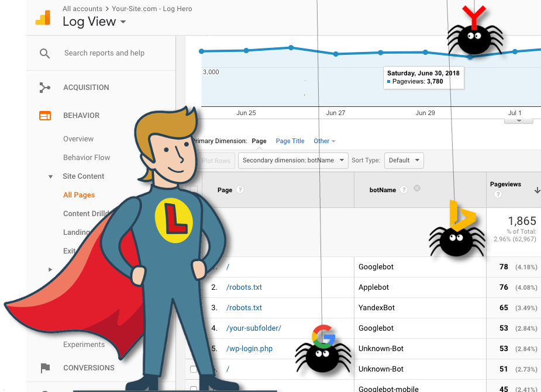Screen dimensions: 541x392
Task: Click the 65 pageviews value
Action: pos(504,307)
